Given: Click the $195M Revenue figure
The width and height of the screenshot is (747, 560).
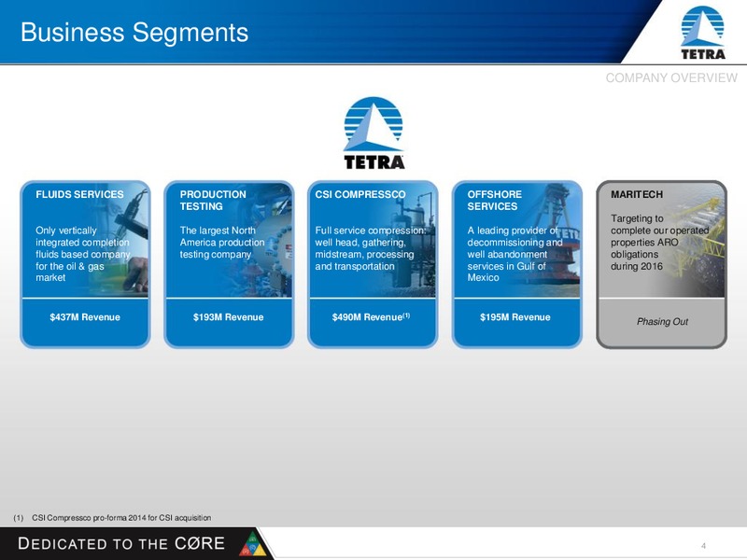Looking at the screenshot, I should pyautogui.click(x=515, y=317).
